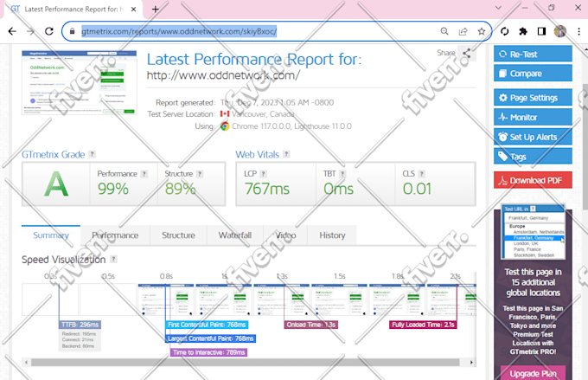Click the horizontal filmstrip scrollbar track
The height and width of the screenshot is (380, 588).
coord(246,363)
